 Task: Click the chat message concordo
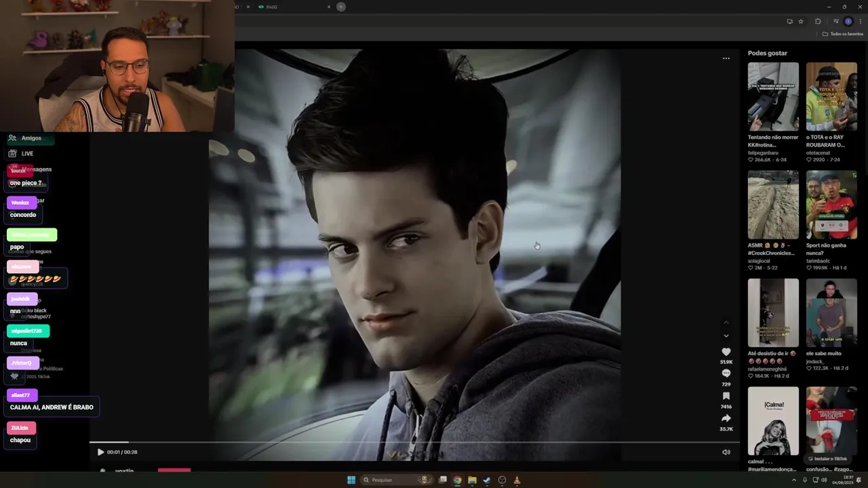click(x=23, y=215)
